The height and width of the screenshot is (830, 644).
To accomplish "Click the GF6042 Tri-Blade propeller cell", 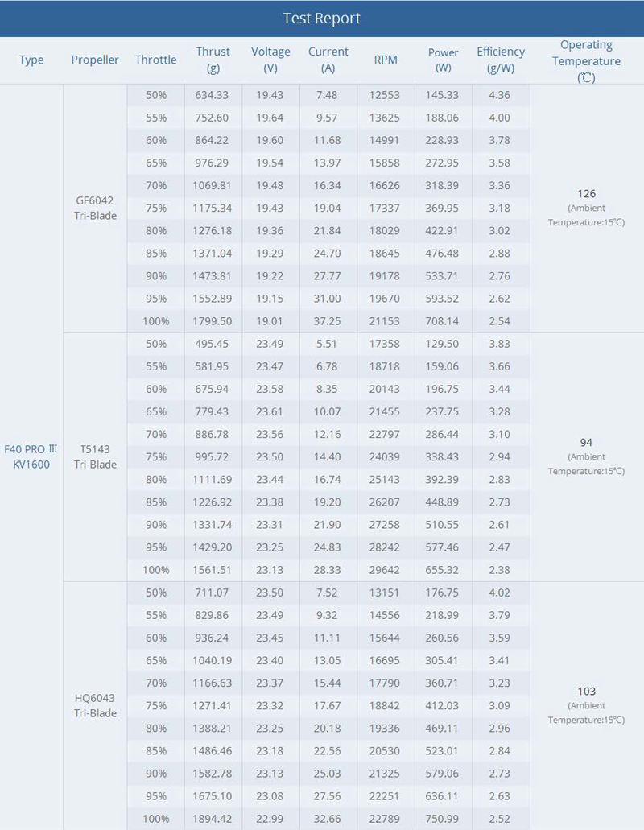I will (95, 208).
